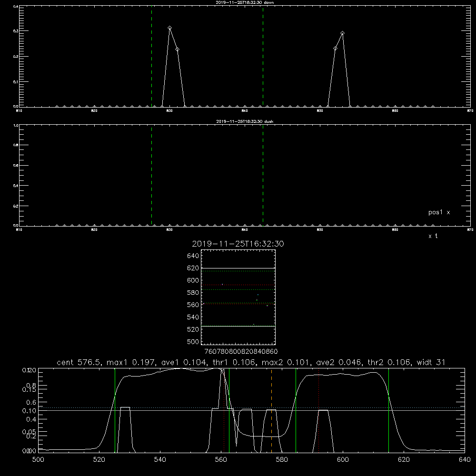This screenshot has height=476, width=476.
Task: Click the right green dashed line in dawn plot
Action: pyautogui.click(x=263, y=56)
